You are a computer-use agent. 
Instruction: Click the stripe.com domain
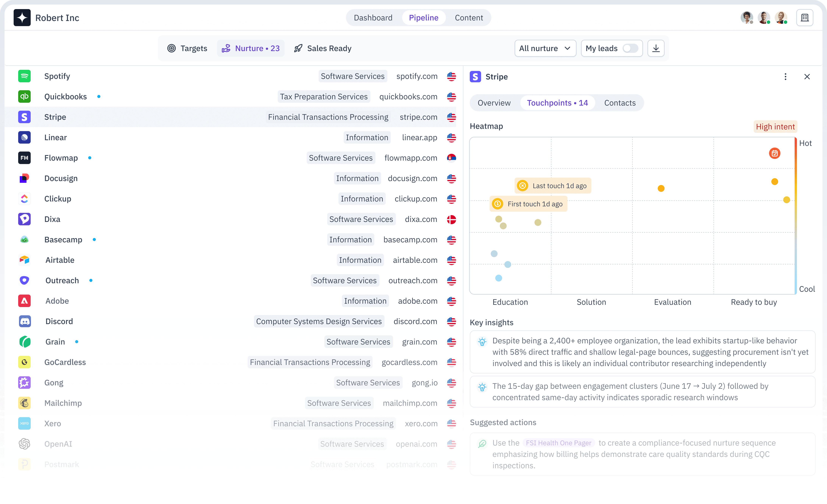418,117
